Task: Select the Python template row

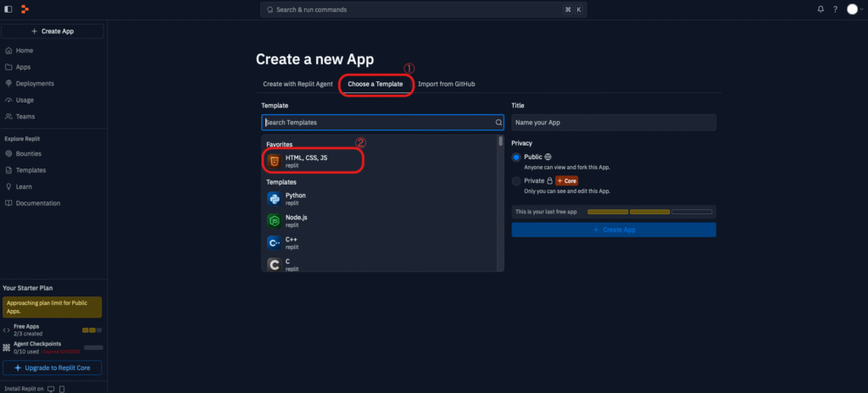Action: [x=381, y=199]
